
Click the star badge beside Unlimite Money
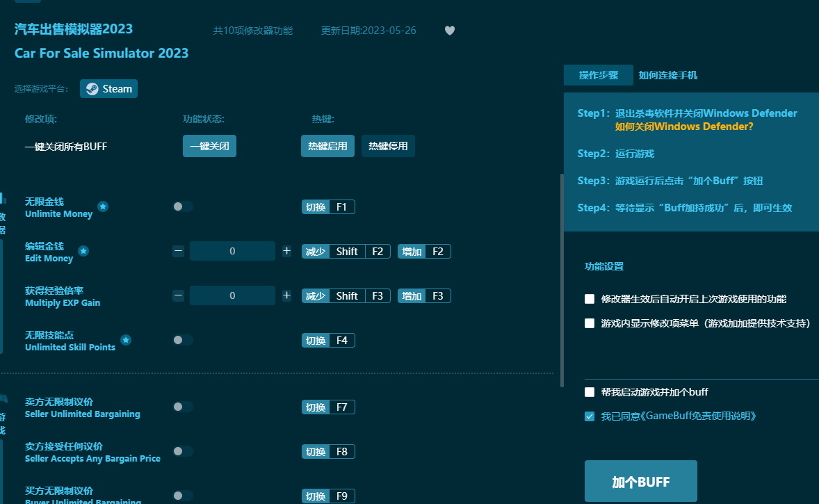pos(103,206)
